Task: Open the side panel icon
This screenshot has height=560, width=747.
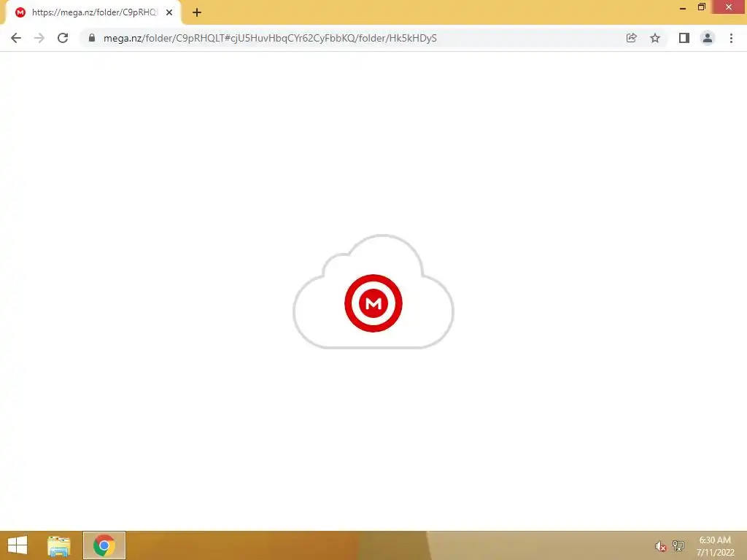Action: click(684, 38)
